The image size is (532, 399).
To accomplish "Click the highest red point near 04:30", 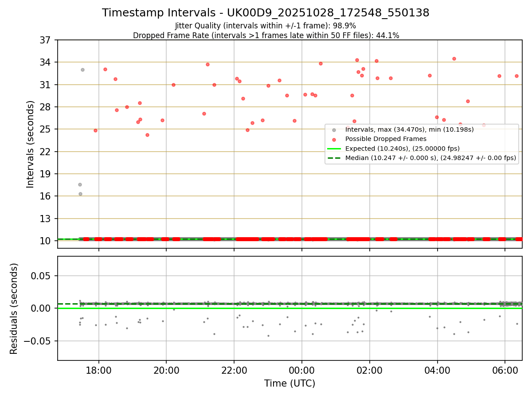I will [454, 59].
